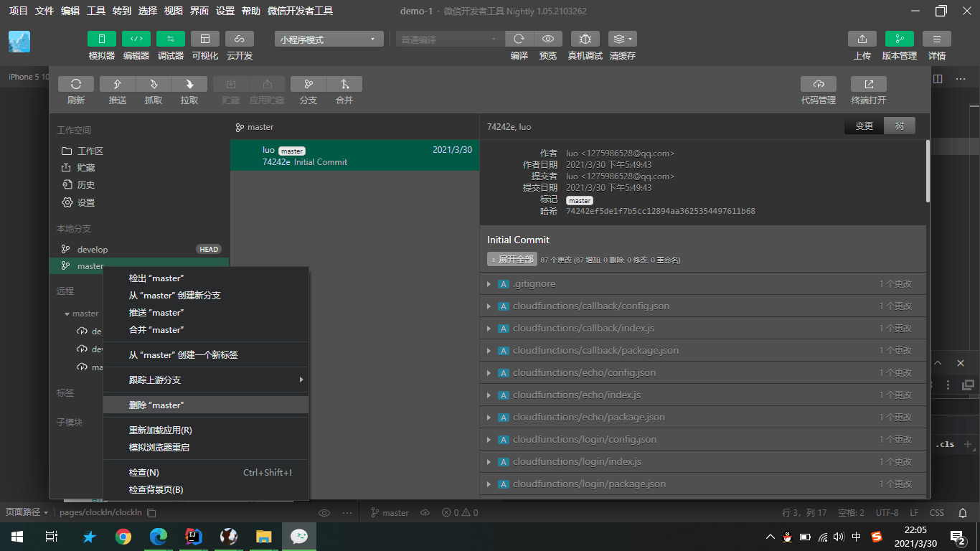Select 模拟浏览器重启 menu entry

tap(206, 448)
